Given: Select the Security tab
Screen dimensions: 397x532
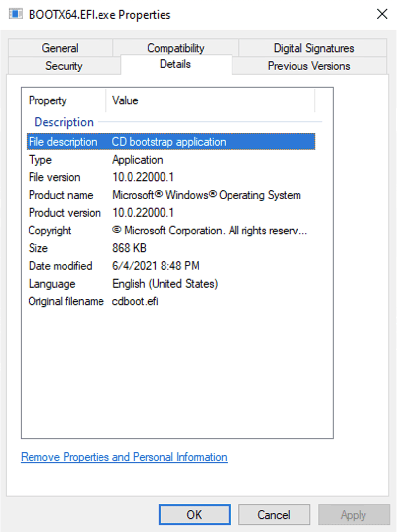Looking at the screenshot, I should pos(64,66).
